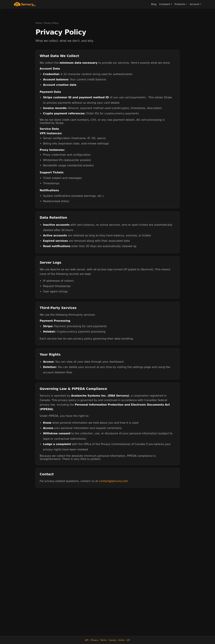215x644 pixels.
Task: Go to Home via breadcrumb link
Action: click(x=39, y=23)
